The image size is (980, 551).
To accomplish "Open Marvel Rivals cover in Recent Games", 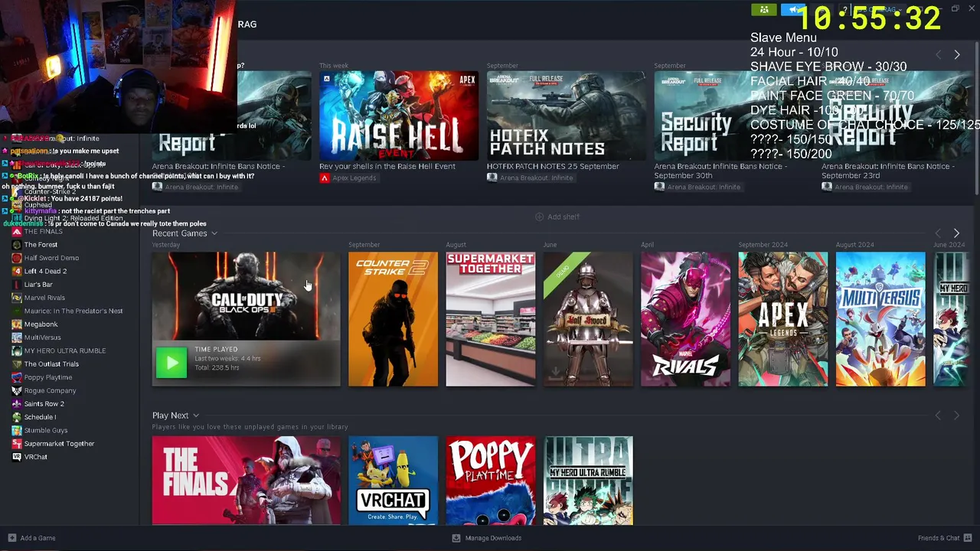I will tap(685, 318).
